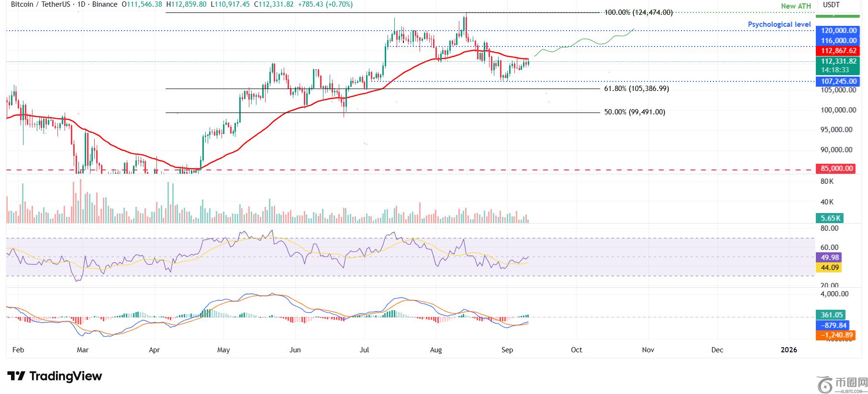
Task: Select the purple RSI value 49.98 label
Action: [828, 258]
